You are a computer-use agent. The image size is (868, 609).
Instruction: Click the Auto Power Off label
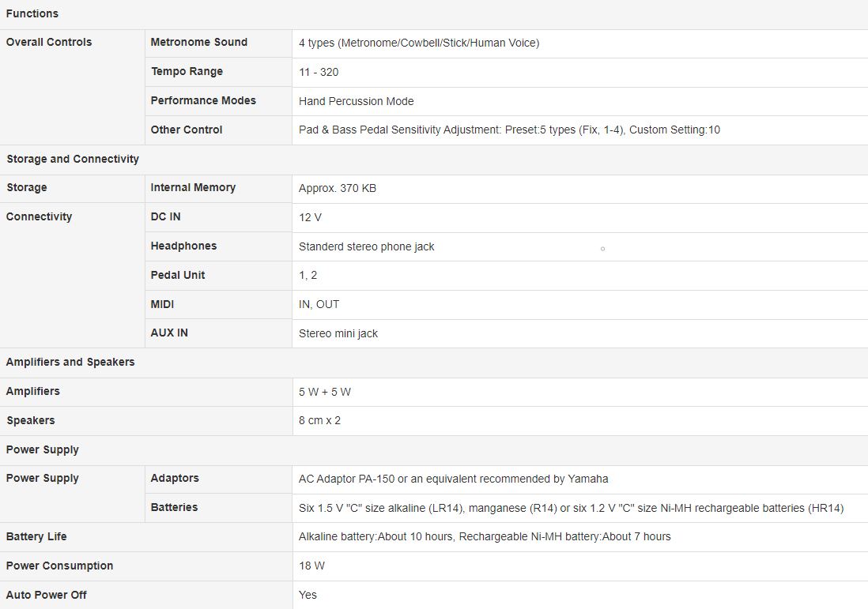pos(46,595)
